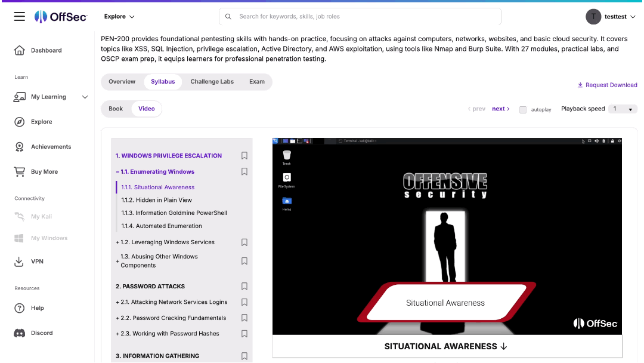The height and width of the screenshot is (363, 644).
Task: Select the Syllabus tab
Action: 163,82
